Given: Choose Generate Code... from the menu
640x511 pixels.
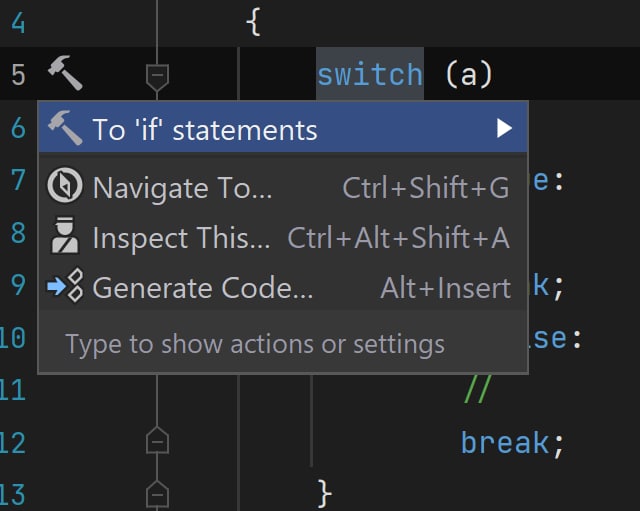Looking at the screenshot, I should pyautogui.click(x=283, y=287).
